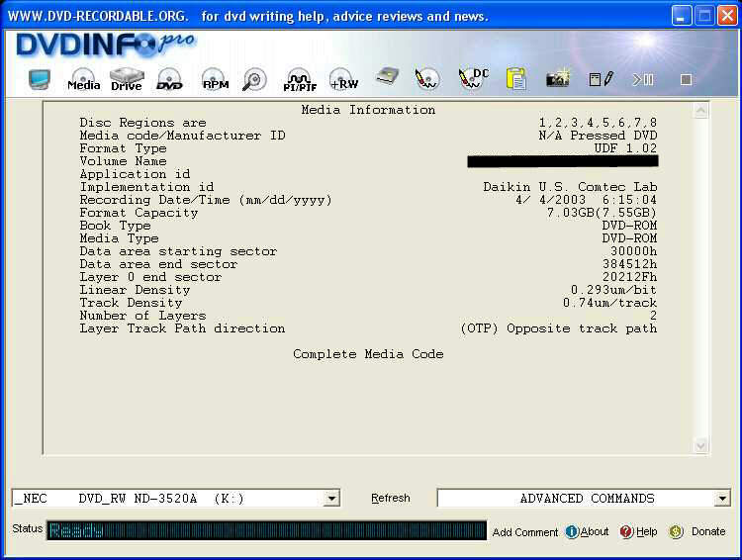Screen dimensions: 742x560
Task: Click Add Comment
Action: 525,532
